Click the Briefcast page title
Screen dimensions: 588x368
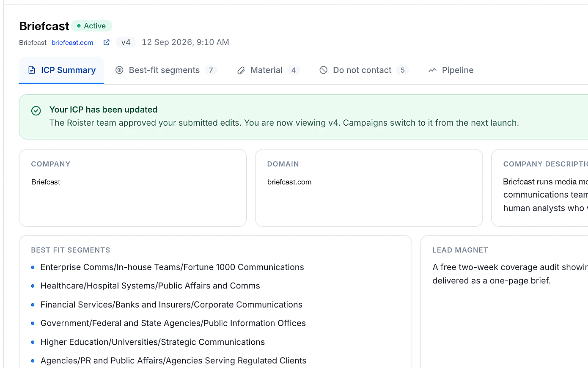[44, 26]
